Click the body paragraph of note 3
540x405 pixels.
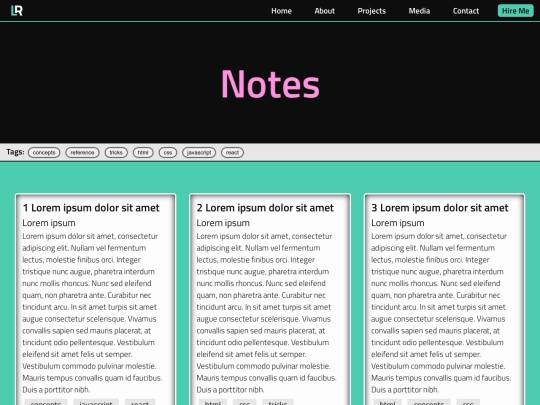[x=441, y=313]
